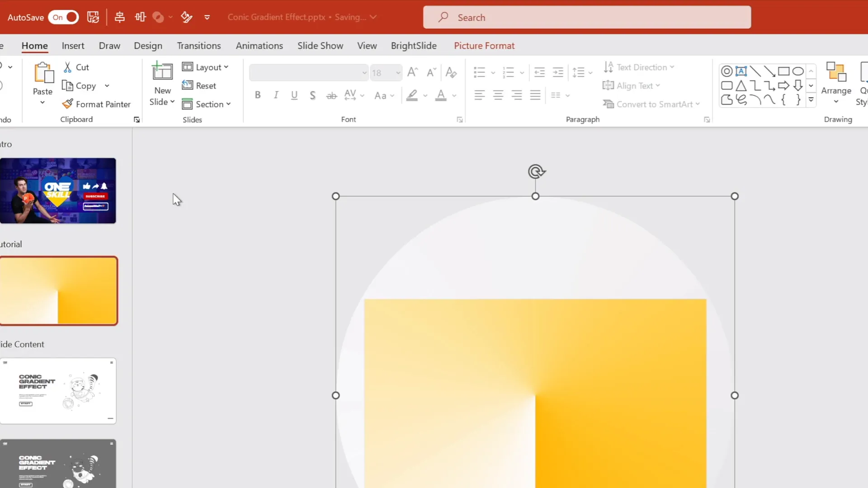Open the BrightSlide tab
This screenshot has height=488, width=868.
coord(414,46)
